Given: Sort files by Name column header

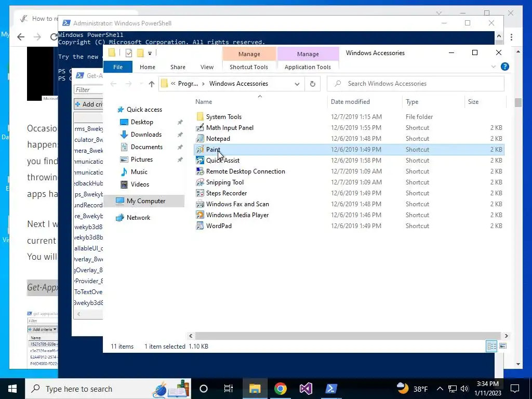Looking at the screenshot, I should pos(260,101).
